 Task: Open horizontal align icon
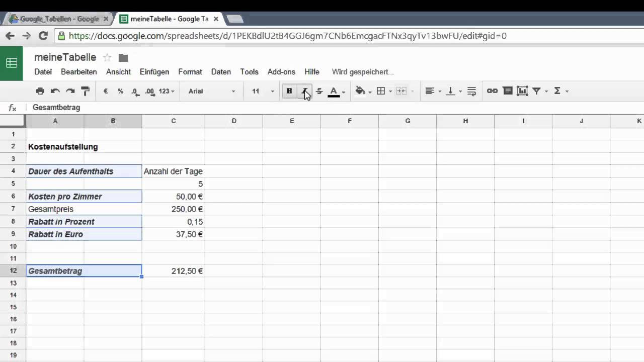[x=430, y=91]
